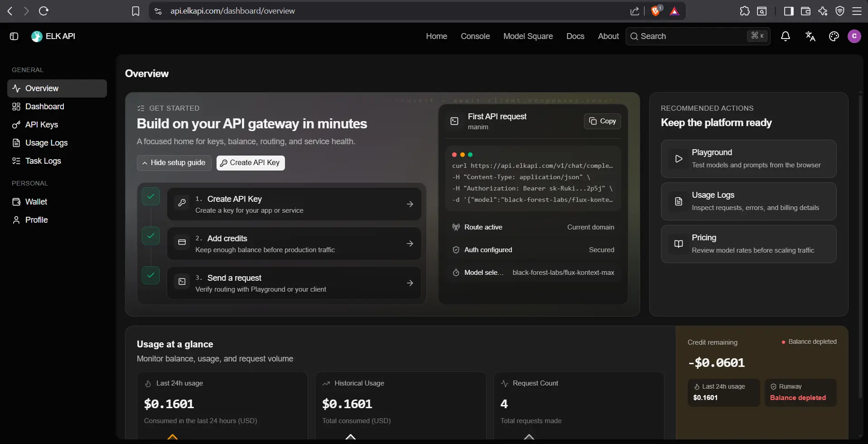Open the Pricing recommended action
The image size is (868, 444).
748,244
